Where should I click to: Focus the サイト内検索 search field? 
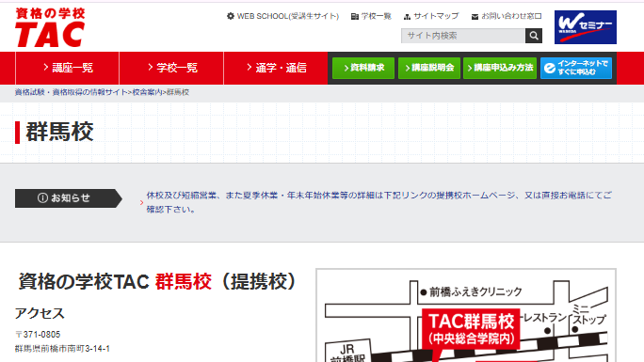tap(463, 36)
